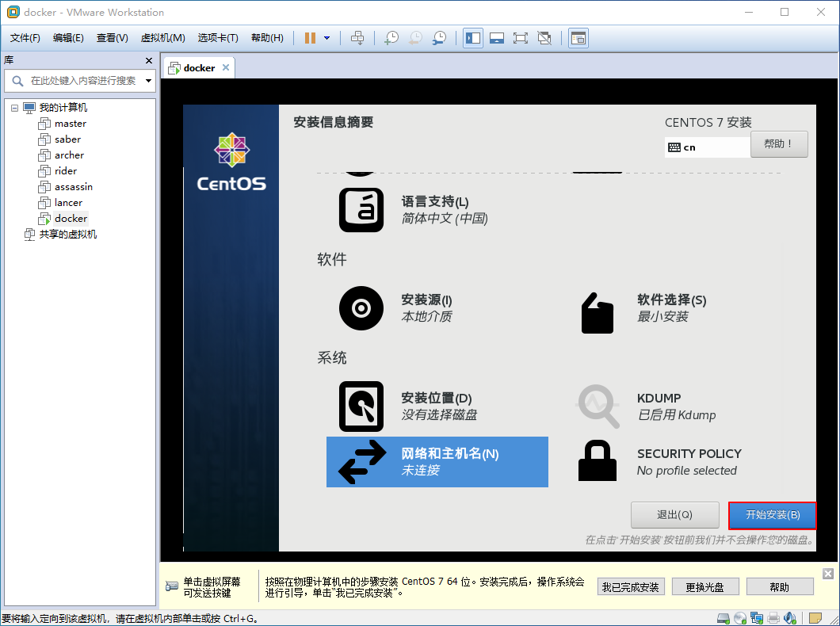The image size is (840, 626).
Task: Enter full screen mode
Action: point(521,37)
